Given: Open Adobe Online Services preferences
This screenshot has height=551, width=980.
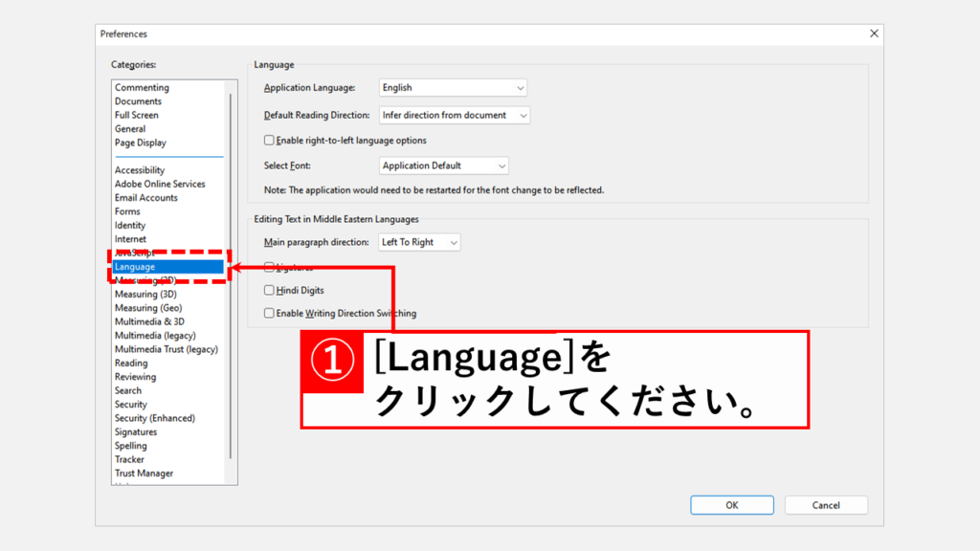Looking at the screenshot, I should 160,184.
